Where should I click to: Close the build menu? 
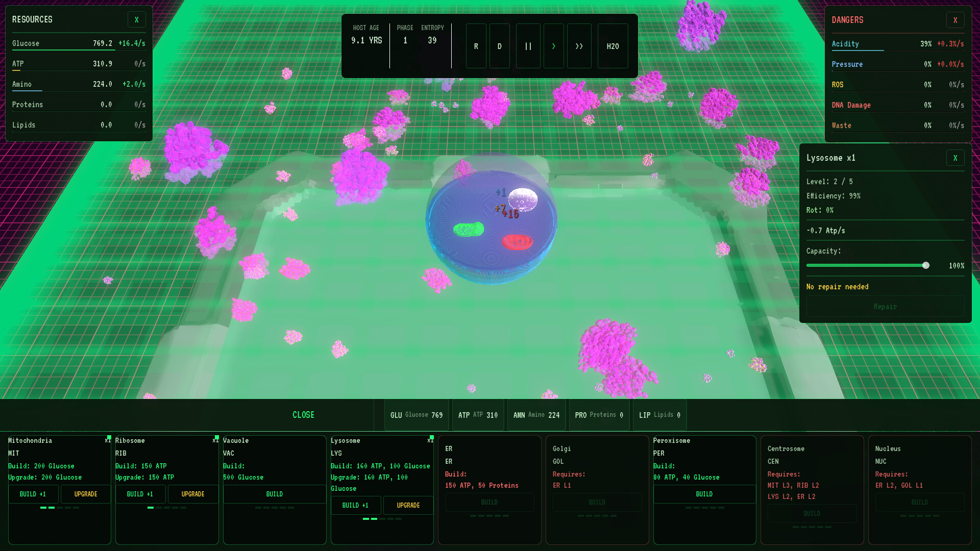pos(303,415)
